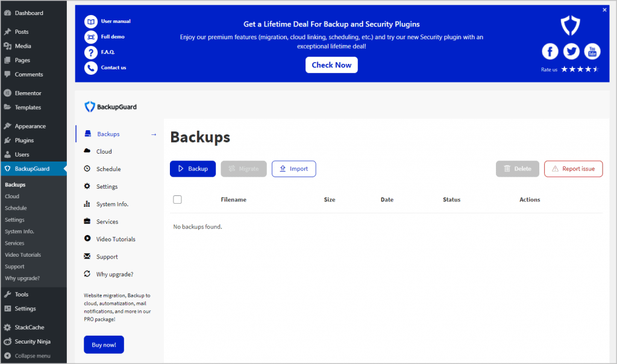The height and width of the screenshot is (364, 617).
Task: Click the Schedule clock icon
Action: (x=87, y=169)
